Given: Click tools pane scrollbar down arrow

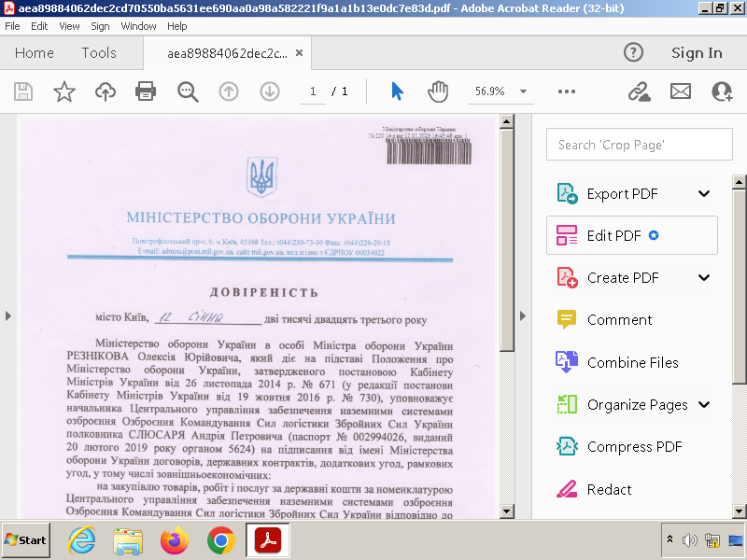Looking at the screenshot, I should (740, 511).
